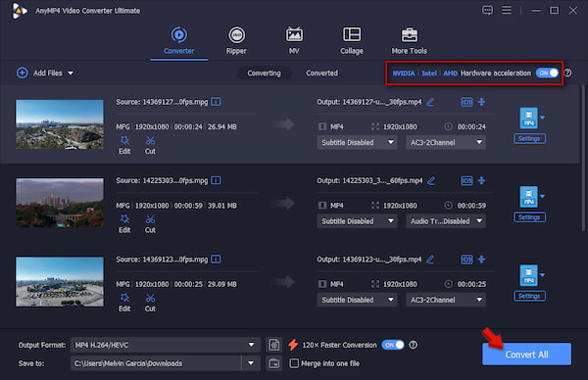Open More Tools tab
The width and height of the screenshot is (588, 380).
(x=409, y=41)
